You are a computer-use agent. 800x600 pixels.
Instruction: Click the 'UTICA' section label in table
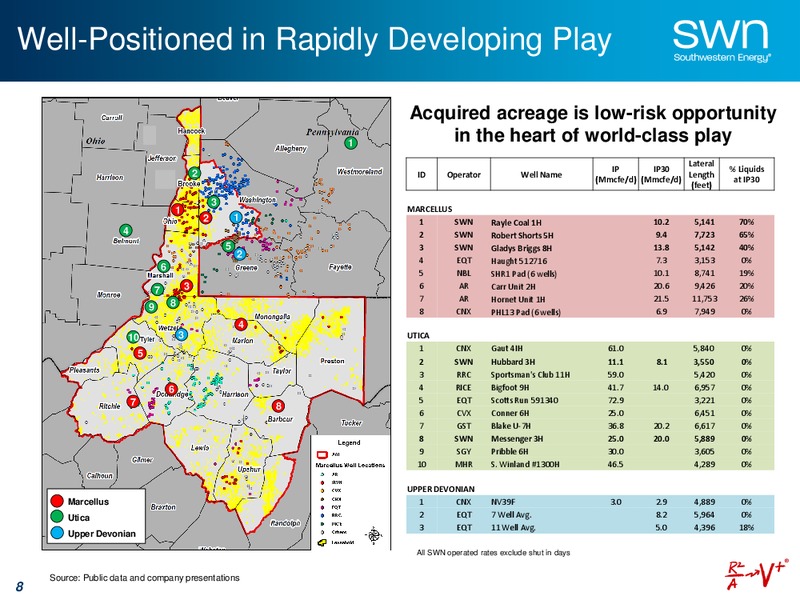pos(418,335)
